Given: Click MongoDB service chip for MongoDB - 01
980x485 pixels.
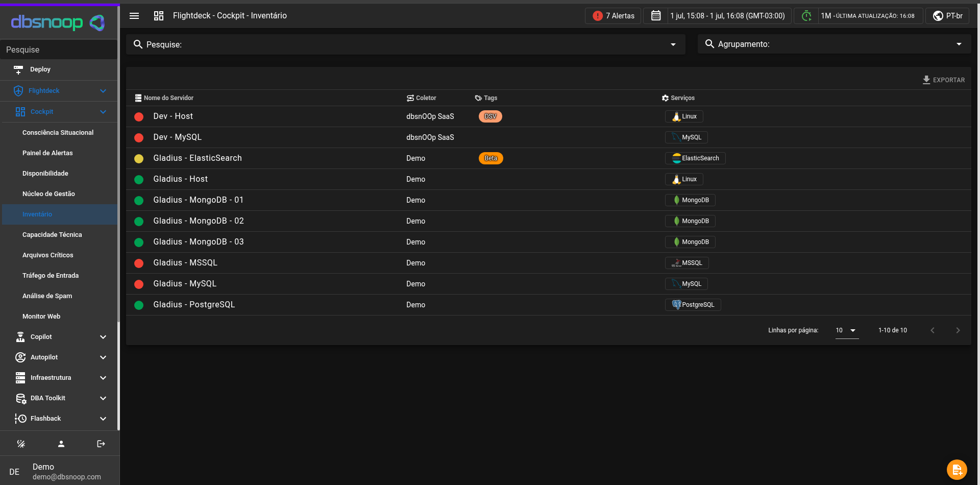Looking at the screenshot, I should tap(690, 200).
